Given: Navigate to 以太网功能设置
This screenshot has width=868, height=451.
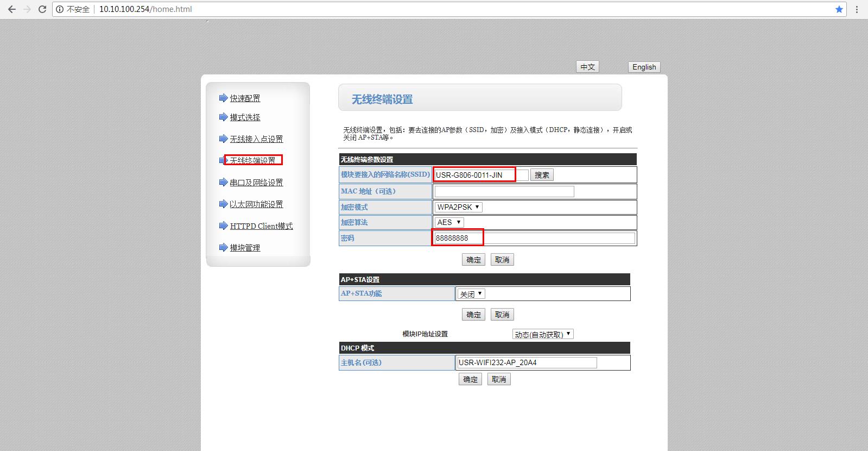Looking at the screenshot, I should point(256,204).
